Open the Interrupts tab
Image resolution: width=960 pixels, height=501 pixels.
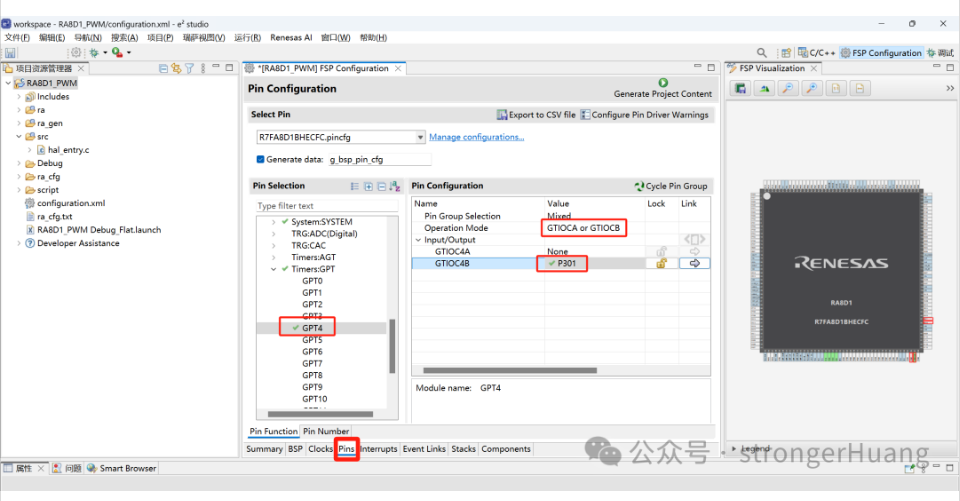tap(378, 449)
